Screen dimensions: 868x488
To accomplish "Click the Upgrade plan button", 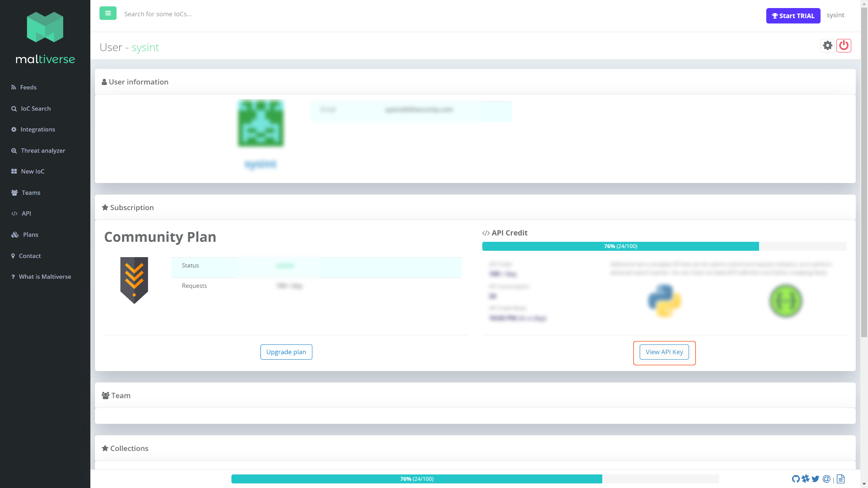I will (x=286, y=352).
